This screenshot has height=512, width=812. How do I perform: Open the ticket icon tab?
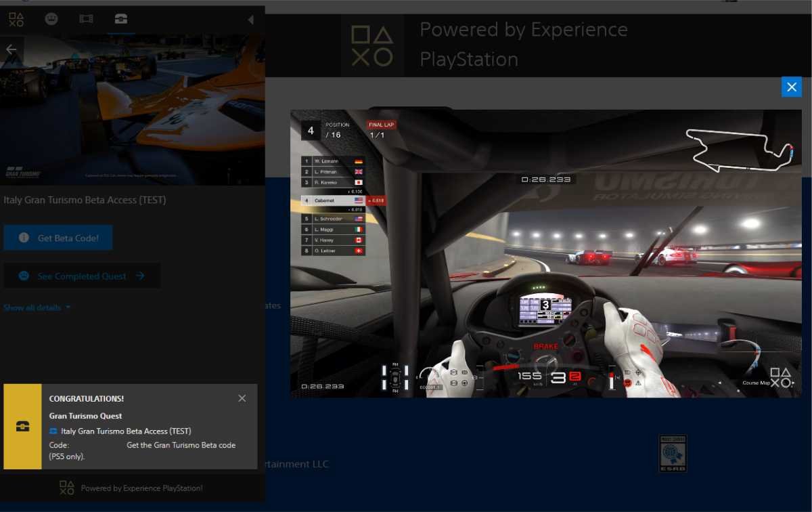pos(86,19)
